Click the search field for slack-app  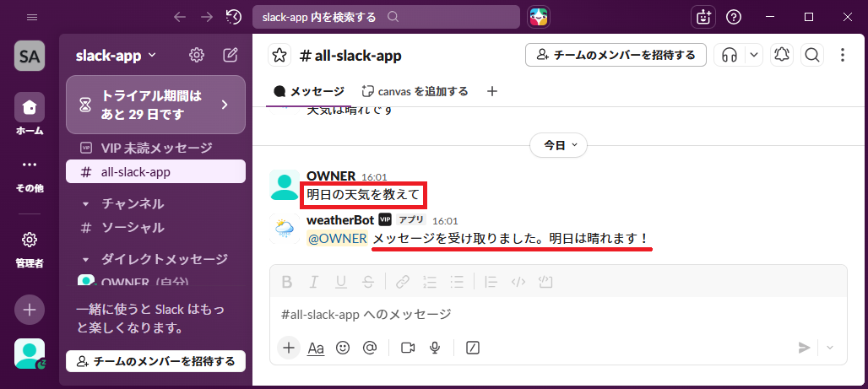coord(386,17)
